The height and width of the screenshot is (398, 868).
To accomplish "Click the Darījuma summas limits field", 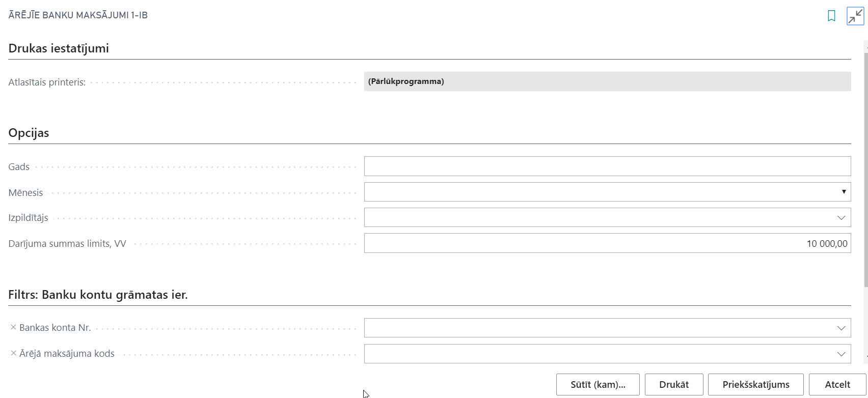I will [x=607, y=243].
